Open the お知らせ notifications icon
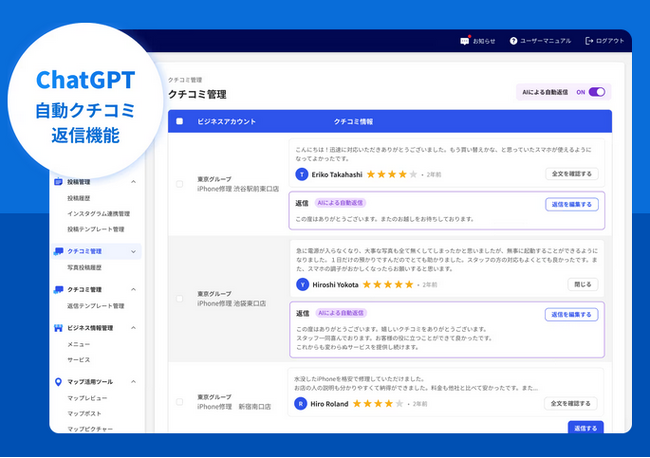This screenshot has width=650, height=458. pos(464,41)
